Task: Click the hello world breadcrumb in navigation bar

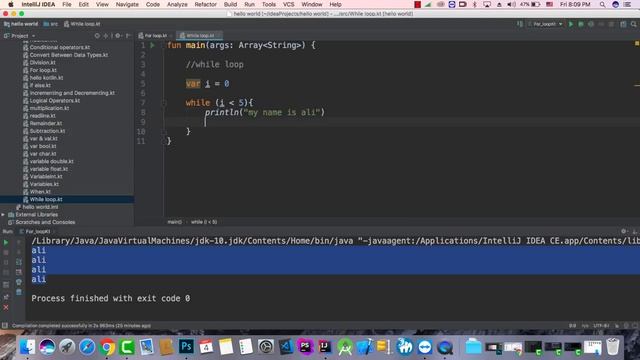Action: click(x=21, y=24)
